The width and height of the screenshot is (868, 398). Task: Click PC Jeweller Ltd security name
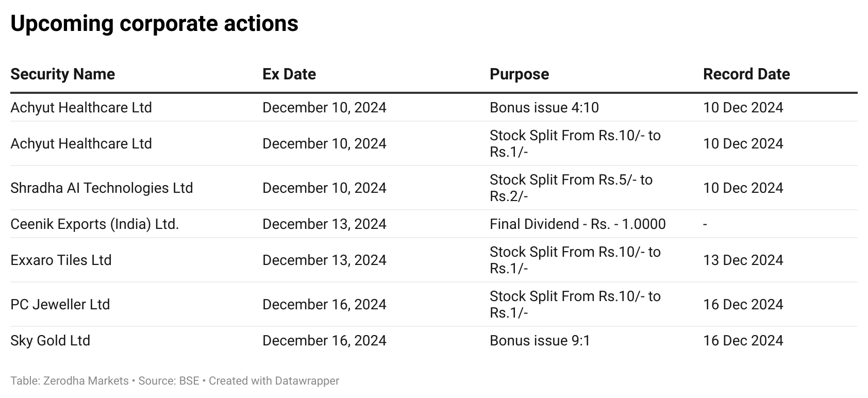coord(60,304)
